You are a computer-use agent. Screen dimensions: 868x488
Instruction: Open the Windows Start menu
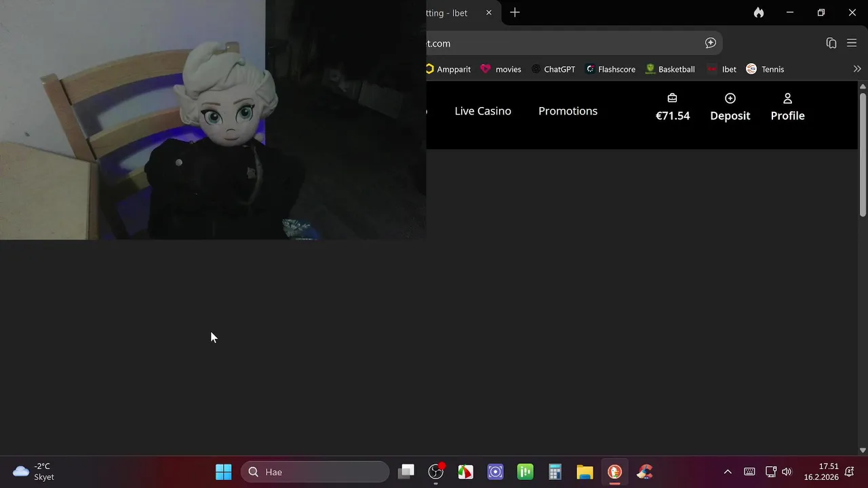pos(223,472)
